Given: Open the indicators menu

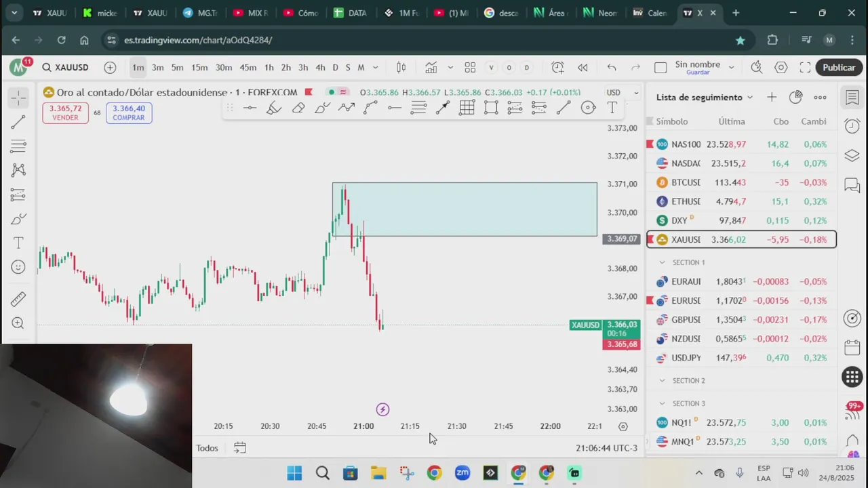Looking at the screenshot, I should pyautogui.click(x=431, y=67).
